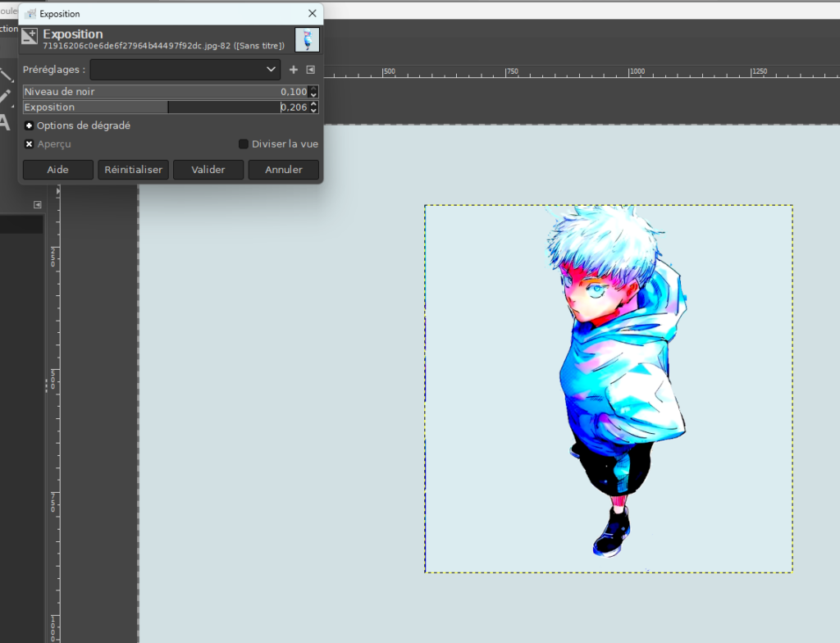Click the Exposition slider bar
Image resolution: width=840 pixels, height=643 pixels.
pos(167,107)
